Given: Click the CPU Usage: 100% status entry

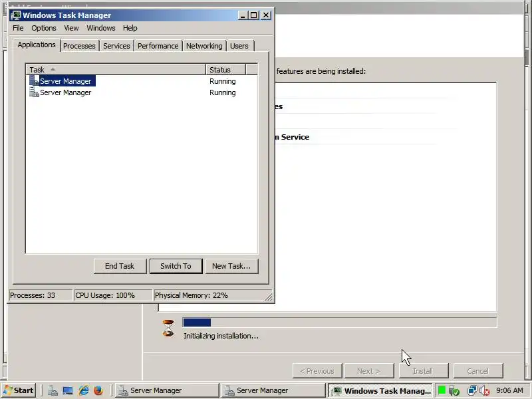Looking at the screenshot, I should [112, 295].
